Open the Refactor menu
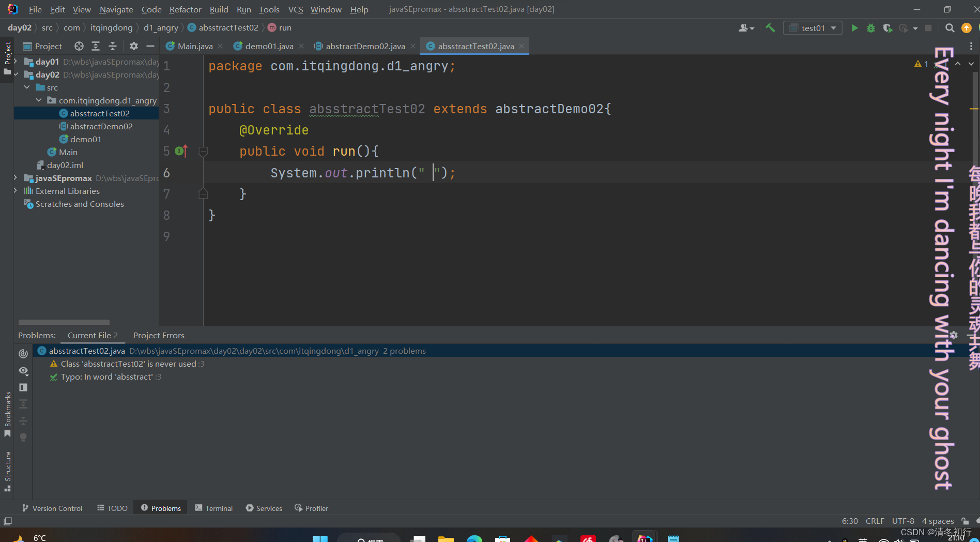This screenshot has width=980, height=542. click(x=185, y=9)
